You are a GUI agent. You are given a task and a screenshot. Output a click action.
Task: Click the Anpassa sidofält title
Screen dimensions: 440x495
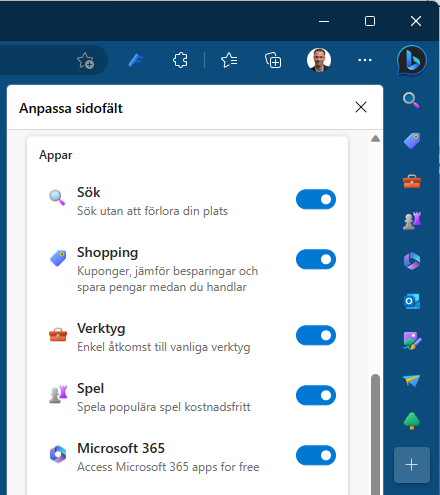tap(71, 108)
